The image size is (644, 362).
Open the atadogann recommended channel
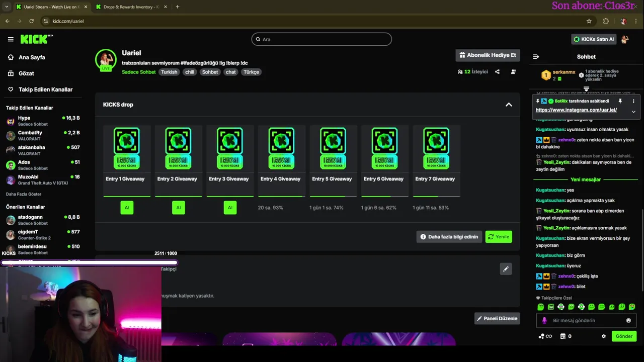(43, 220)
